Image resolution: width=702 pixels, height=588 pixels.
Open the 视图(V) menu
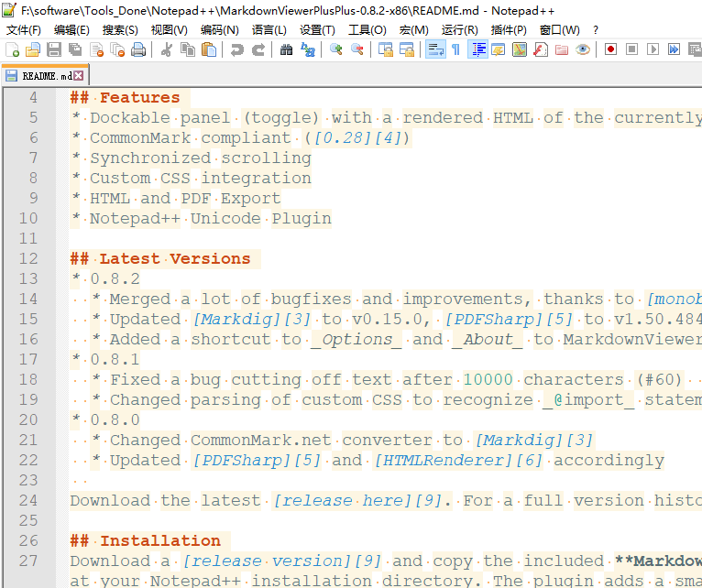click(170, 30)
